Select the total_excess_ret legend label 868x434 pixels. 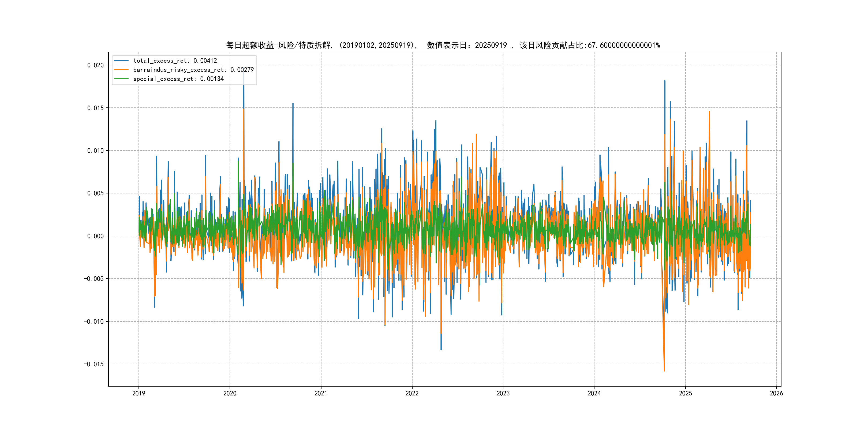click(175, 61)
